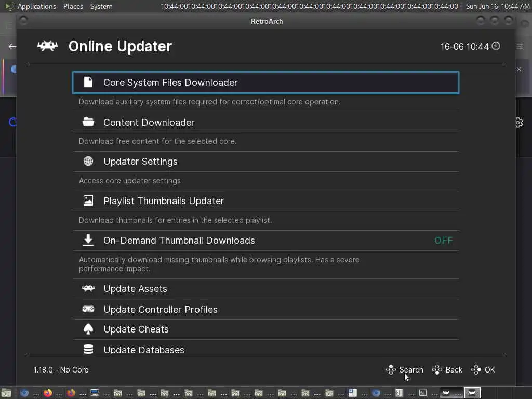Click the highlighted RetroArch taskbar button

click(472, 393)
